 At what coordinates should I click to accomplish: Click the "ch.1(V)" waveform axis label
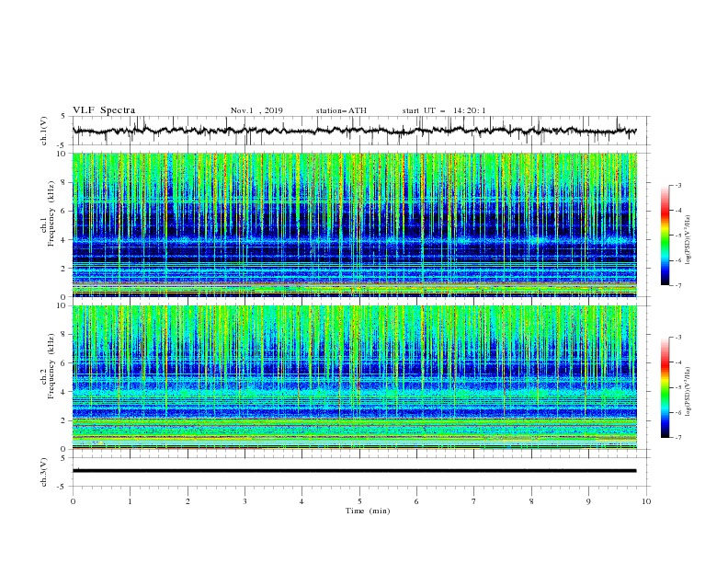pos(44,131)
